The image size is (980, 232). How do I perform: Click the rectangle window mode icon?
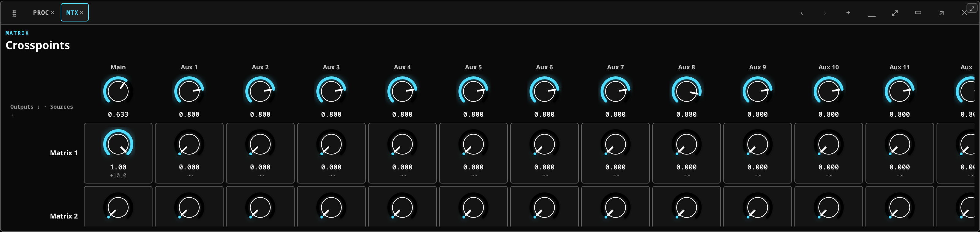point(918,13)
